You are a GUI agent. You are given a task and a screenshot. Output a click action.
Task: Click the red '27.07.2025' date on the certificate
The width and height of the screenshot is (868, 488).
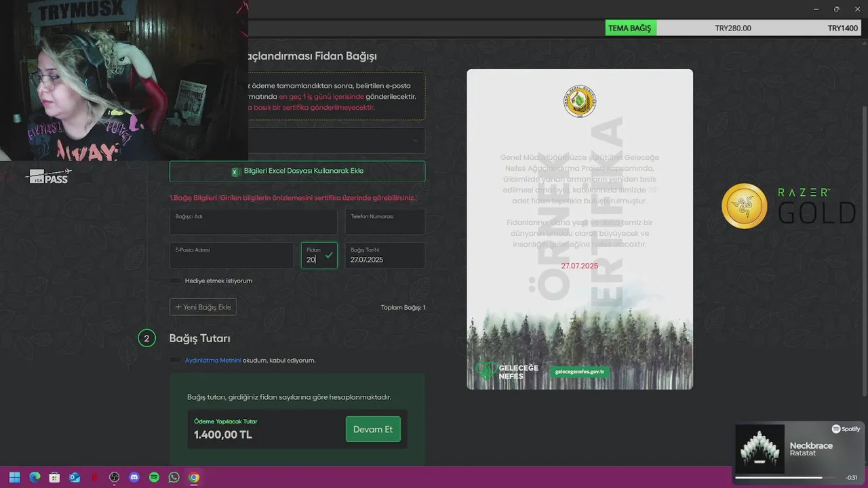coord(580,266)
